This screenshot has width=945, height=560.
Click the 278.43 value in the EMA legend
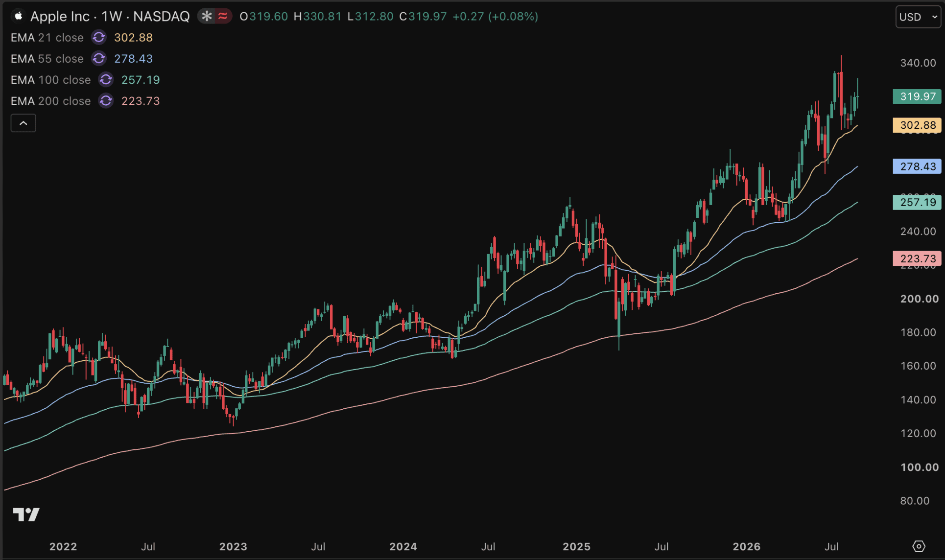(133, 58)
